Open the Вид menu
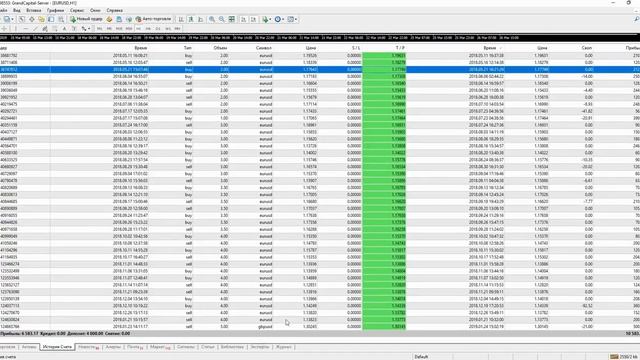The height and width of the screenshot is (360, 640). [17, 10]
